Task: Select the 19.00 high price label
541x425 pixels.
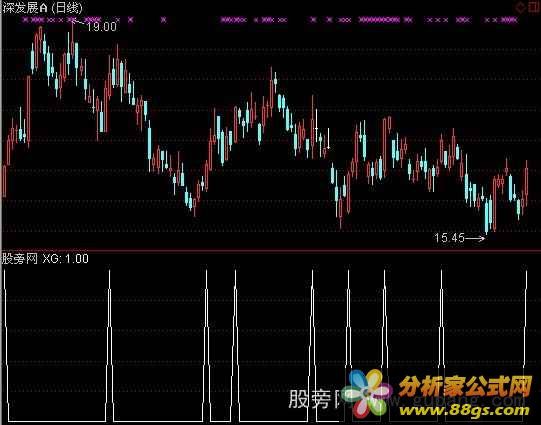Action: coord(101,27)
